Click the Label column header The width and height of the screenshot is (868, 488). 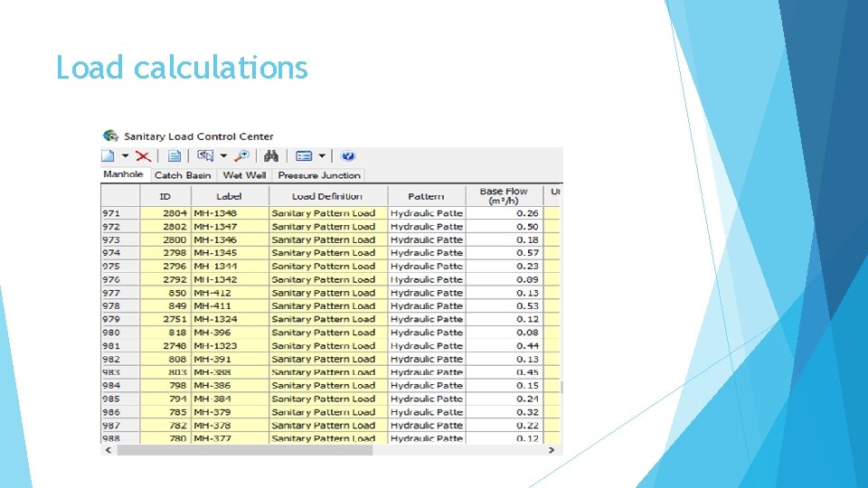click(x=229, y=196)
